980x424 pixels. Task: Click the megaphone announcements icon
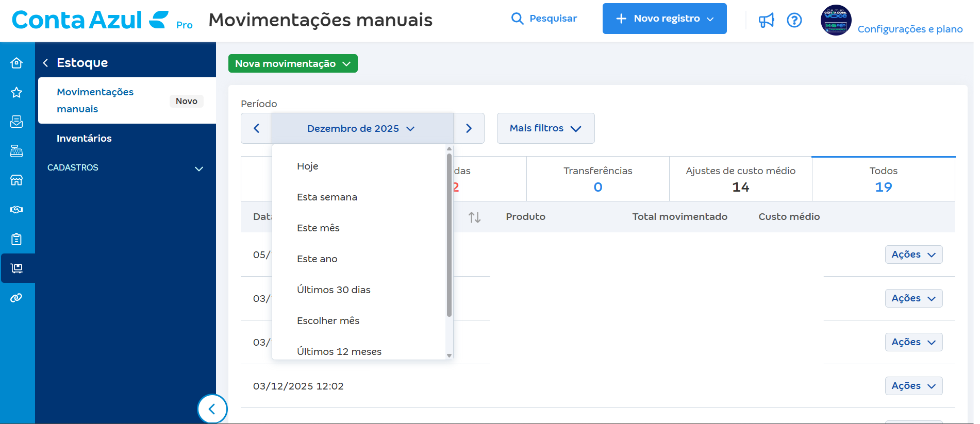(766, 20)
